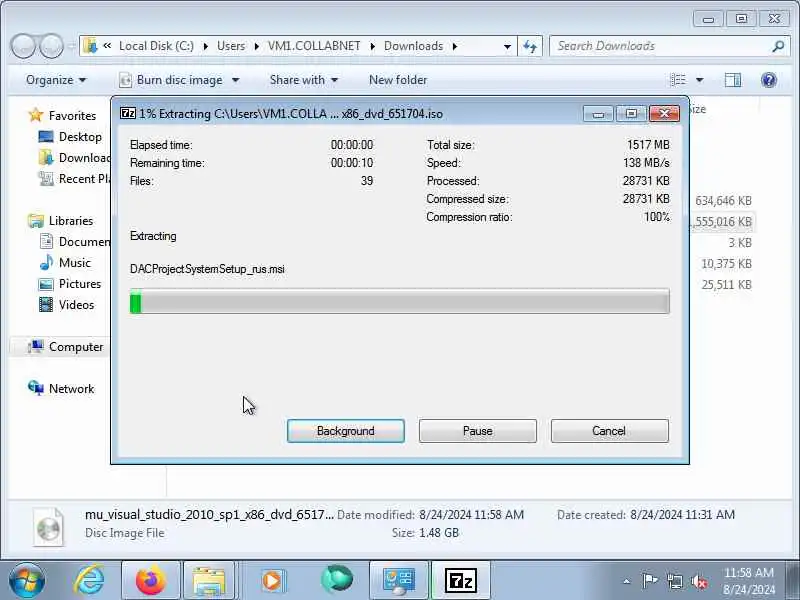Viewport: 800px width, 600px height.
Task: Refresh the Downloads folder view
Action: pyautogui.click(x=530, y=46)
